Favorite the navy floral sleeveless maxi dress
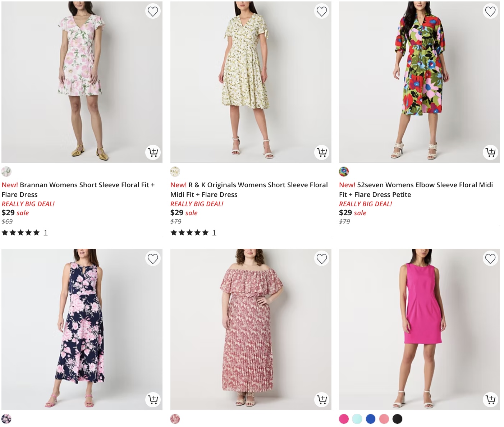The height and width of the screenshot is (427, 504). click(x=153, y=258)
